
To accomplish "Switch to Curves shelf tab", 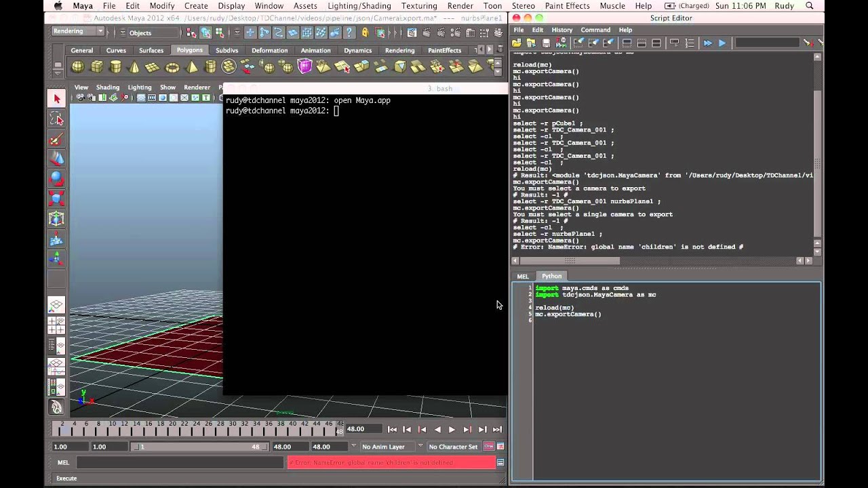I will (x=116, y=50).
